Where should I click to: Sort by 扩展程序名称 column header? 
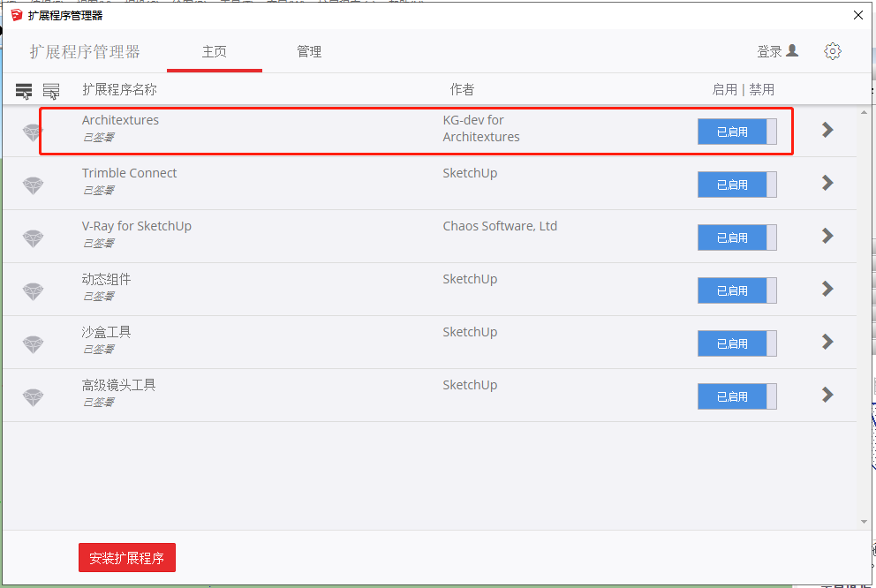pos(119,89)
